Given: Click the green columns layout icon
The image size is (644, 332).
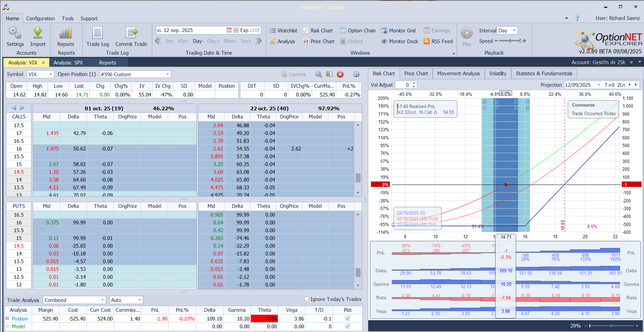Looking at the screenshot, I should 329,74.
